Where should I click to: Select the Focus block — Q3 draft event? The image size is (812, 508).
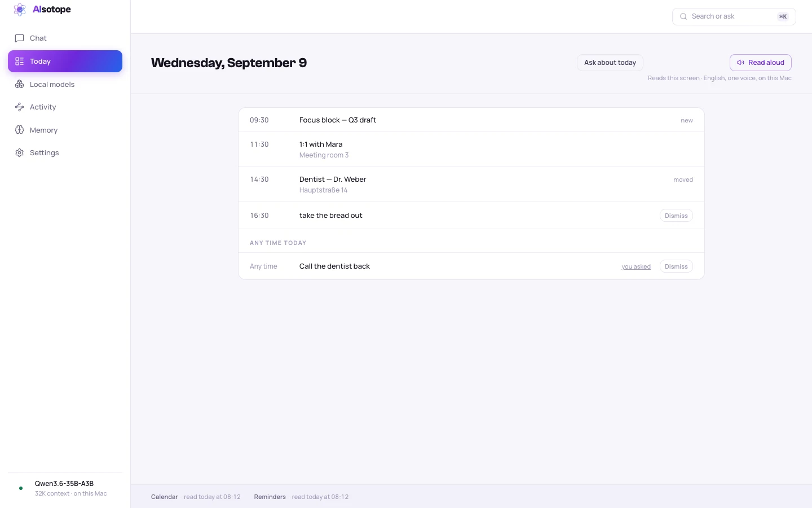pos(471,120)
